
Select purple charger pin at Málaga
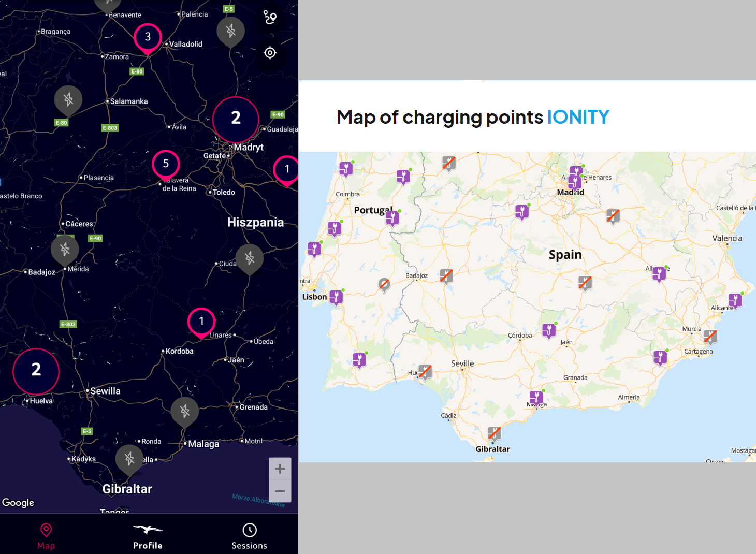[536, 398]
